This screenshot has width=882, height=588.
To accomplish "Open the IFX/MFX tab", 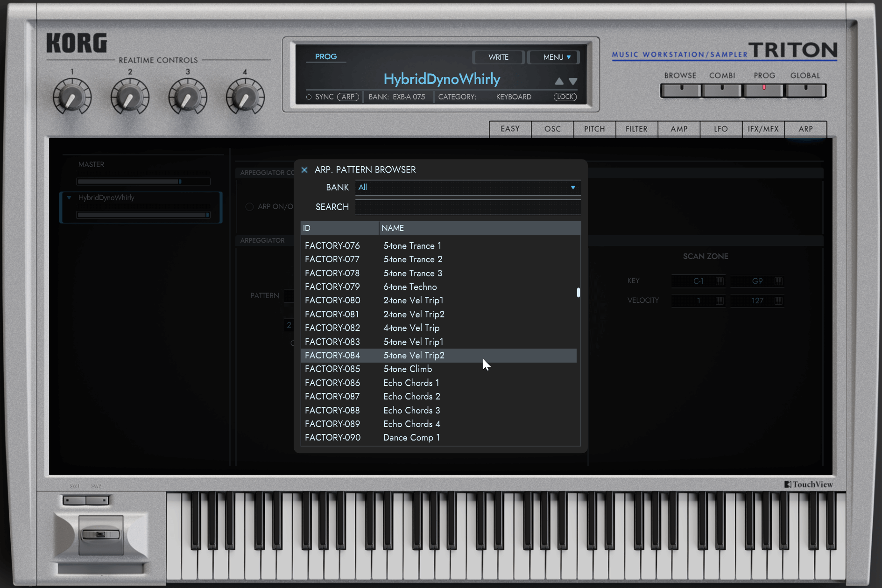I will point(763,129).
